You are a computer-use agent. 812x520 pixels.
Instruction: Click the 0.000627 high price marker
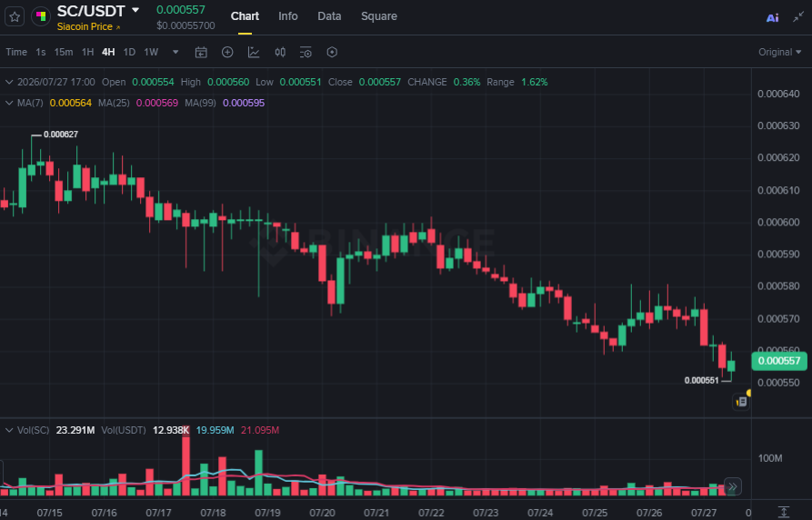click(x=61, y=135)
